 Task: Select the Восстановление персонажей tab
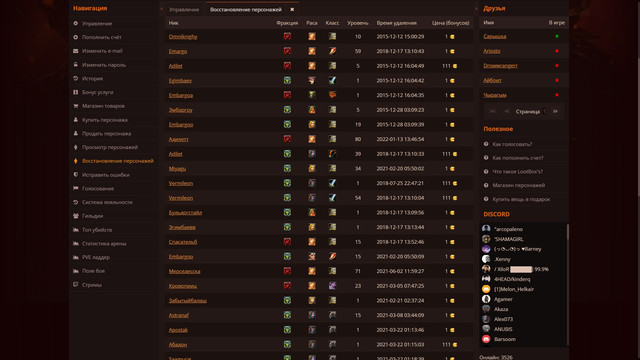point(245,9)
